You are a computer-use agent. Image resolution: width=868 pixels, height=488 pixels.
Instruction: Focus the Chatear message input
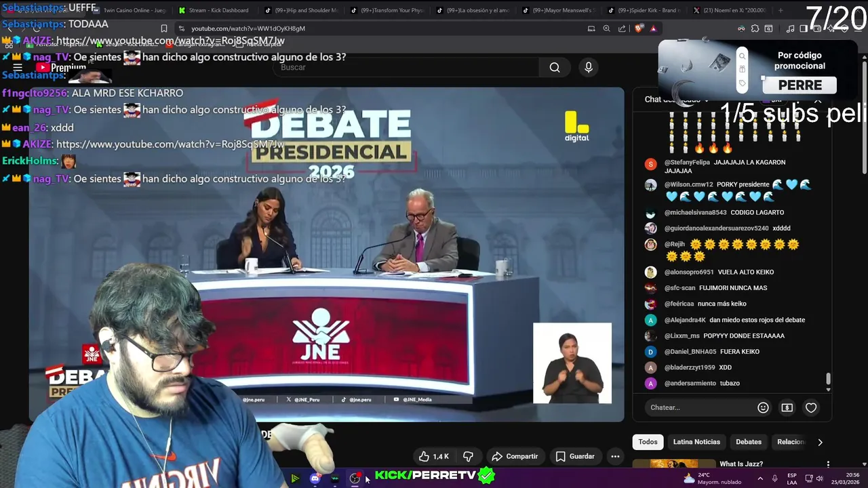(698, 407)
